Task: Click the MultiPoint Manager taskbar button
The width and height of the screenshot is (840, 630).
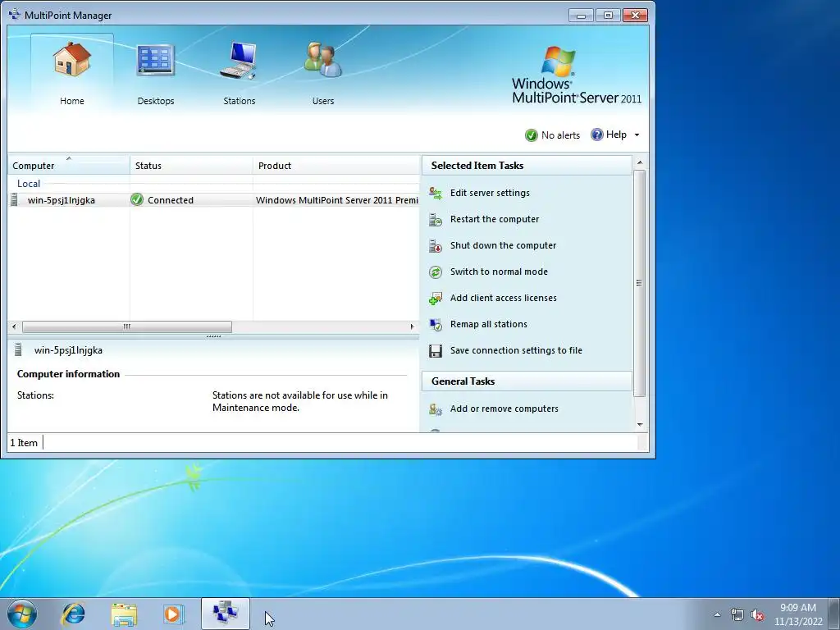Action: coord(225,614)
